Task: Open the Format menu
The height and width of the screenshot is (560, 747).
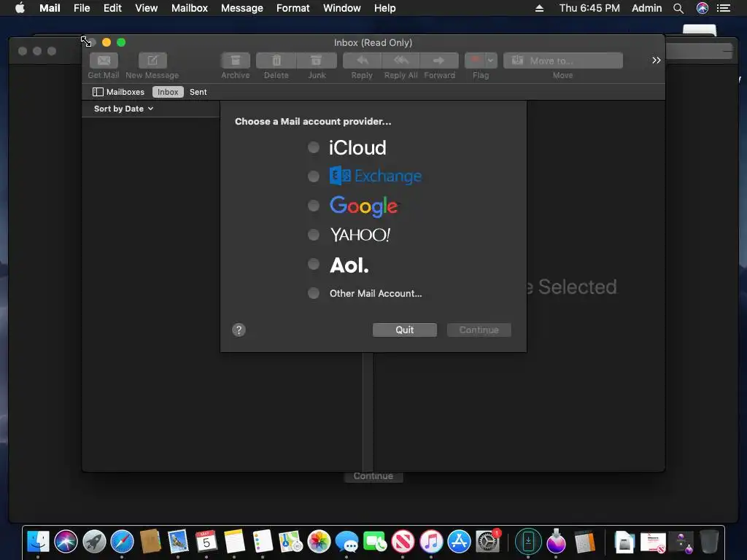Action: coord(293,8)
